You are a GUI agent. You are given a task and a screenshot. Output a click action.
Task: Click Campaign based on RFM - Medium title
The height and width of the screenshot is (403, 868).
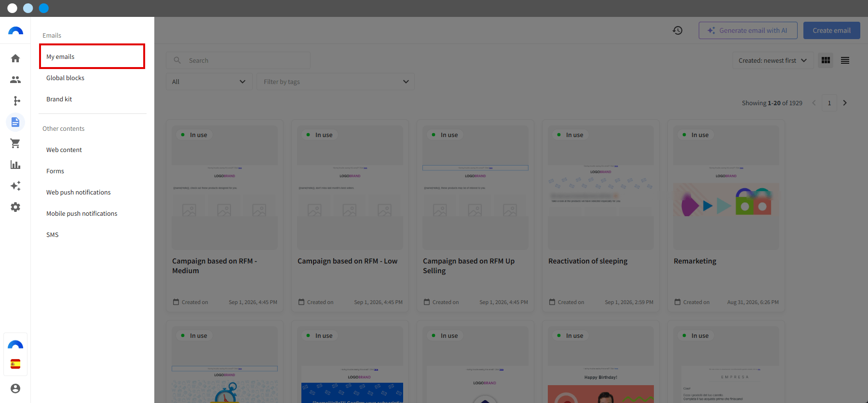[215, 266]
